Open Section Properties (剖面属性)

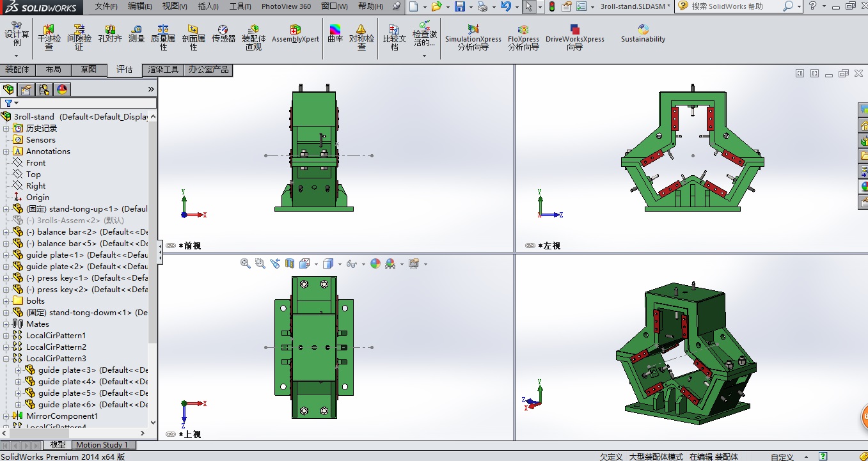pos(194,38)
